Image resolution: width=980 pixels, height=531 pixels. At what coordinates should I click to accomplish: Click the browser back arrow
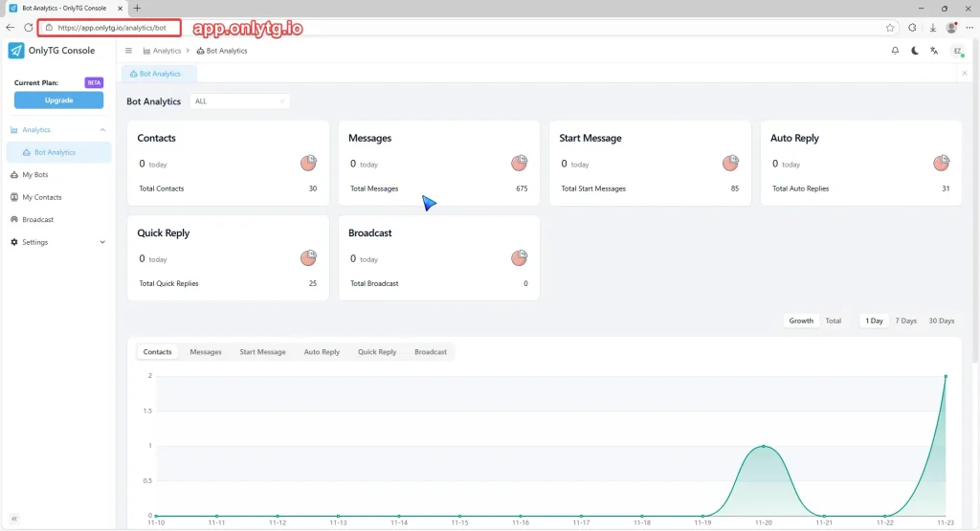tap(10, 28)
